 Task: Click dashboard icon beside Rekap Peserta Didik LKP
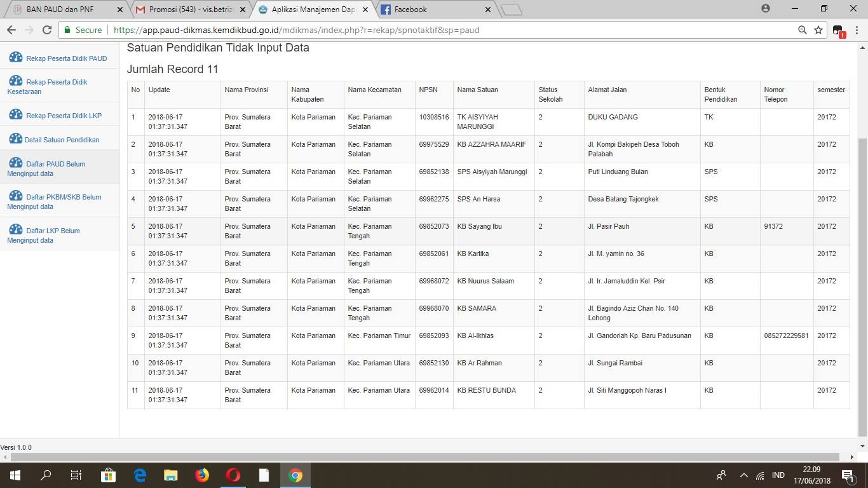[x=15, y=114]
